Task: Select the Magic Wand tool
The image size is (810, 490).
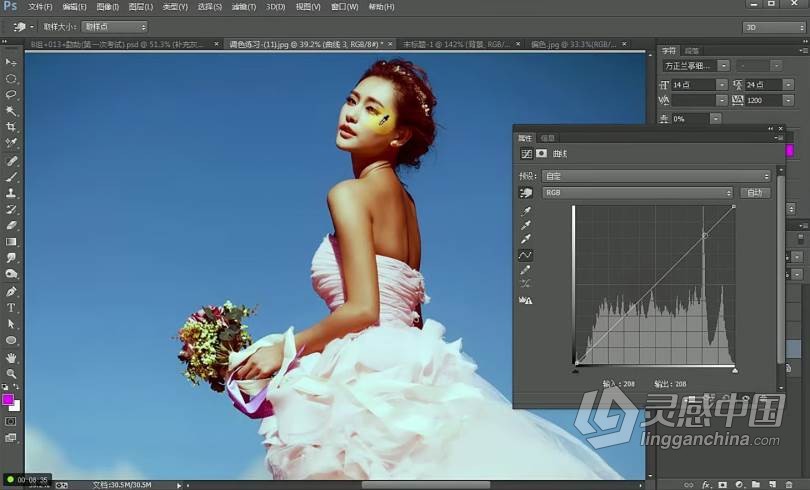Action: pos(11,110)
